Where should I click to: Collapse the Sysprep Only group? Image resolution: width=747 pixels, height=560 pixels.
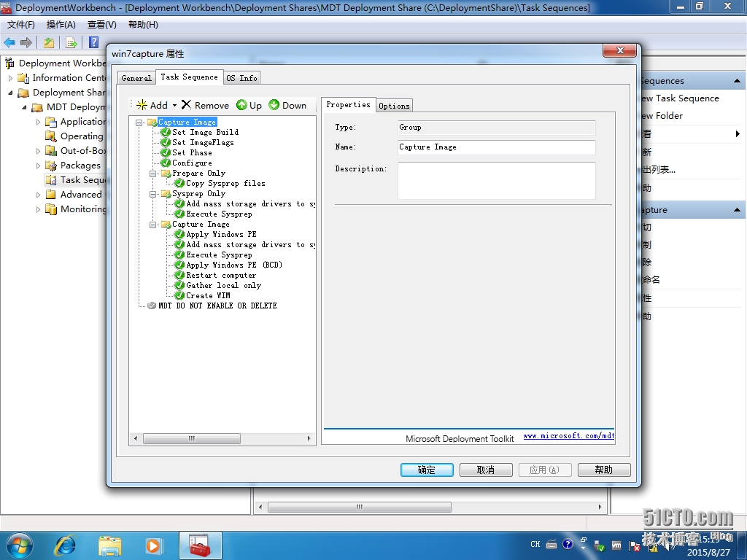click(153, 194)
